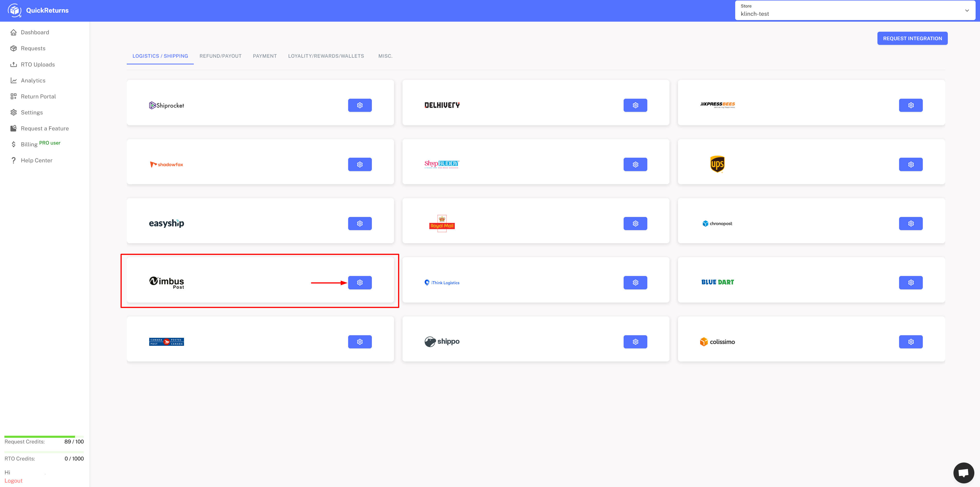Click the sidebar Settings gear icon
This screenshot has width=980, height=487.
pyautogui.click(x=14, y=112)
